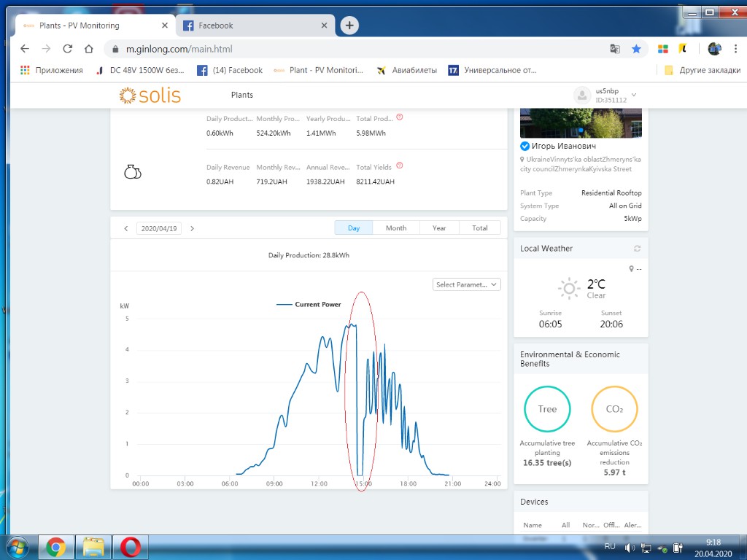Expand the us5nbp user account menu
Viewport: 747px width, 560px height.
(x=633, y=95)
